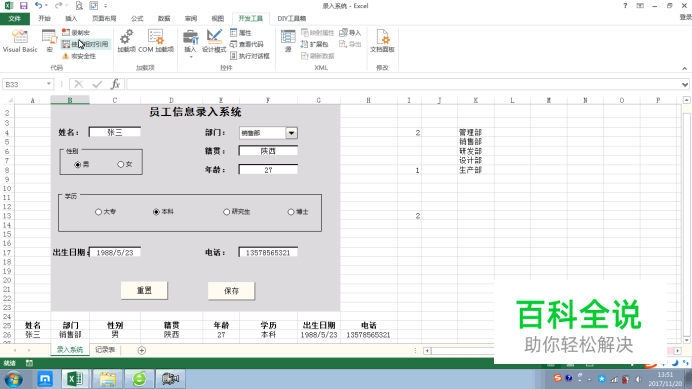Open the Insert controls (插入) dropdown
Image resolution: width=692 pixels, height=389 pixels.
190,43
